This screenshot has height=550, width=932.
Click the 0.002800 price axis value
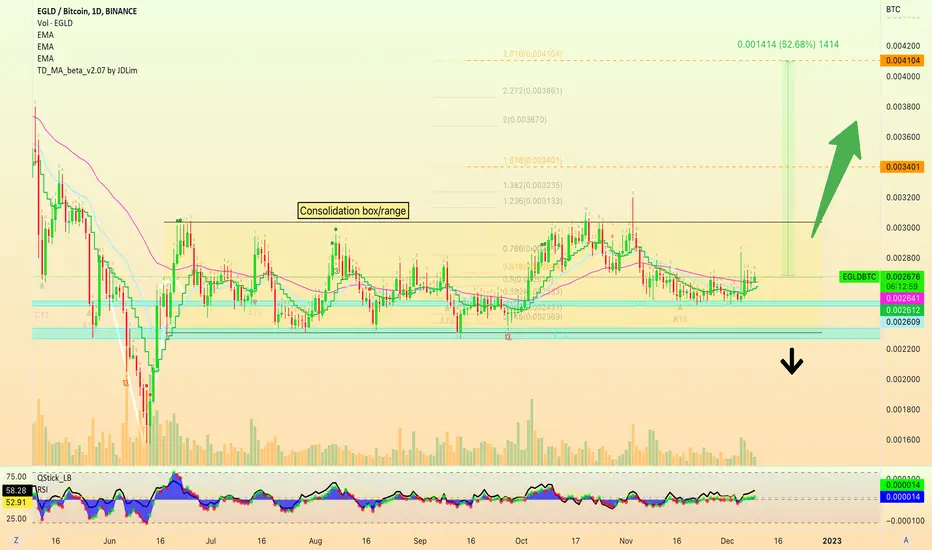(x=903, y=258)
